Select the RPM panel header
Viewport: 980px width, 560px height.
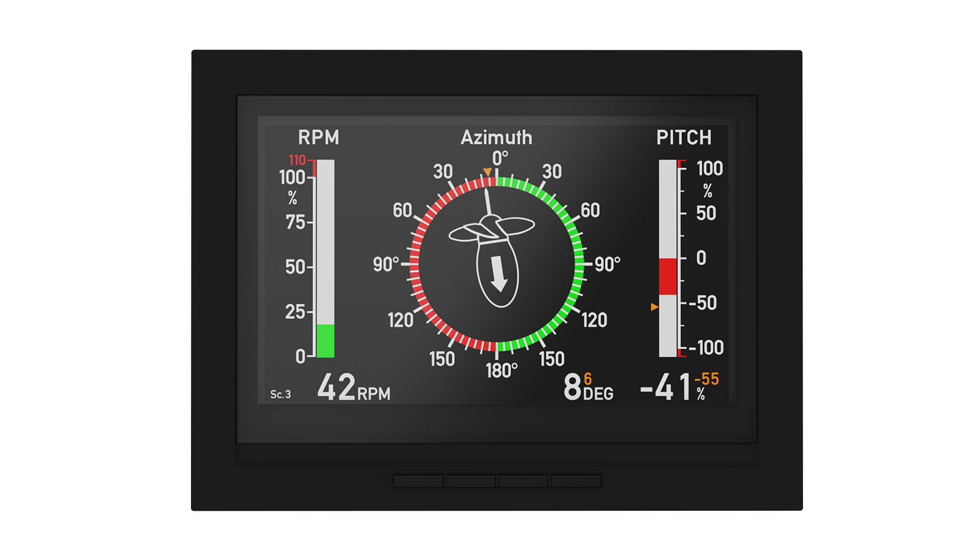[319, 137]
